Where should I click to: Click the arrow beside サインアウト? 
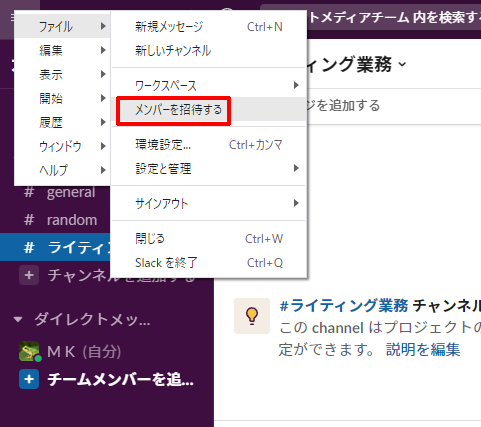tap(296, 203)
